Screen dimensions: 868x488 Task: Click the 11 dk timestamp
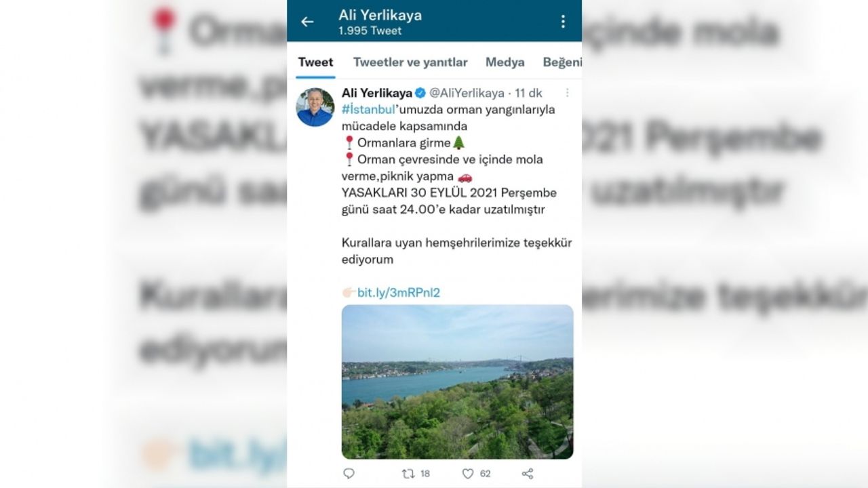[529, 93]
